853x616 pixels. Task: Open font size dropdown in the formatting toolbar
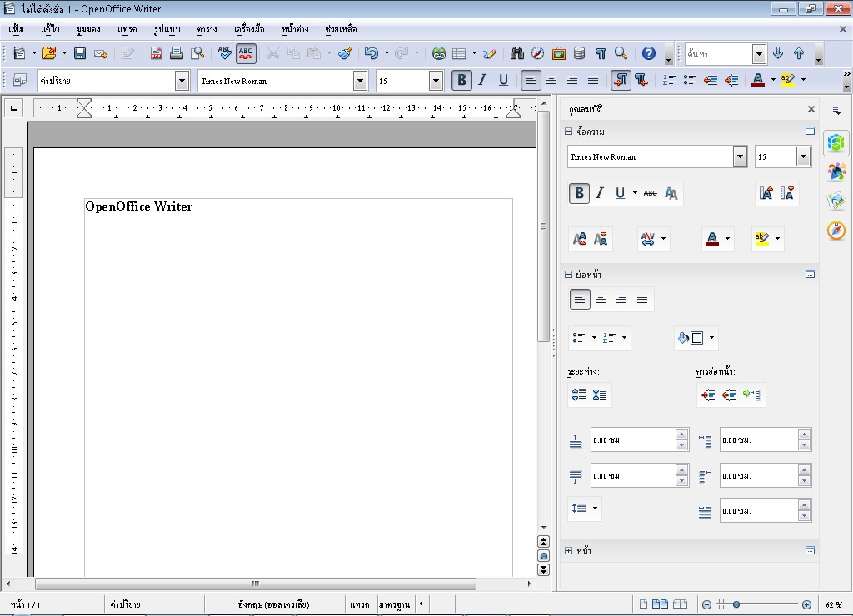click(436, 81)
